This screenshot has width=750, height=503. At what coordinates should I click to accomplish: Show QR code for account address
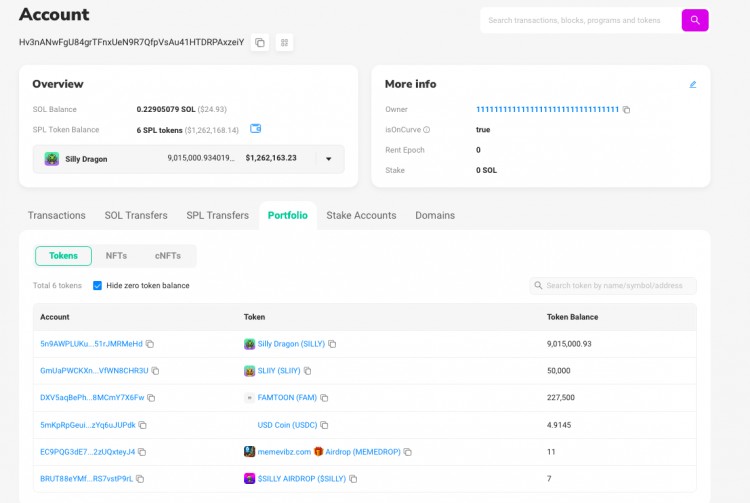coord(284,43)
